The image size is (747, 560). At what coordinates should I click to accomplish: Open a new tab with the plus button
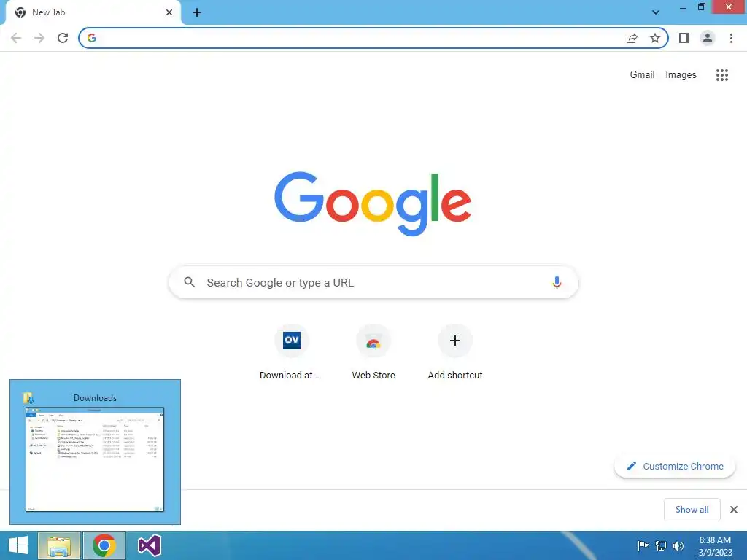[x=197, y=13]
